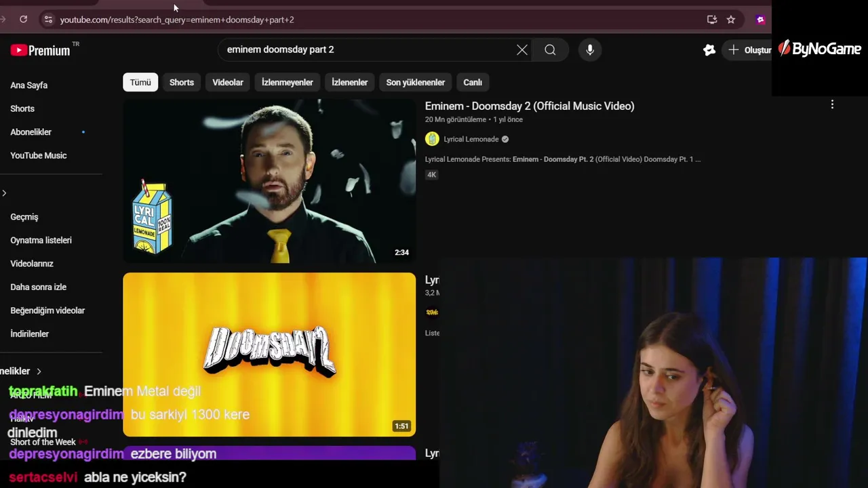This screenshot has height=488, width=868.
Task: Click the install/cast icon in address bar
Action: 712,20
